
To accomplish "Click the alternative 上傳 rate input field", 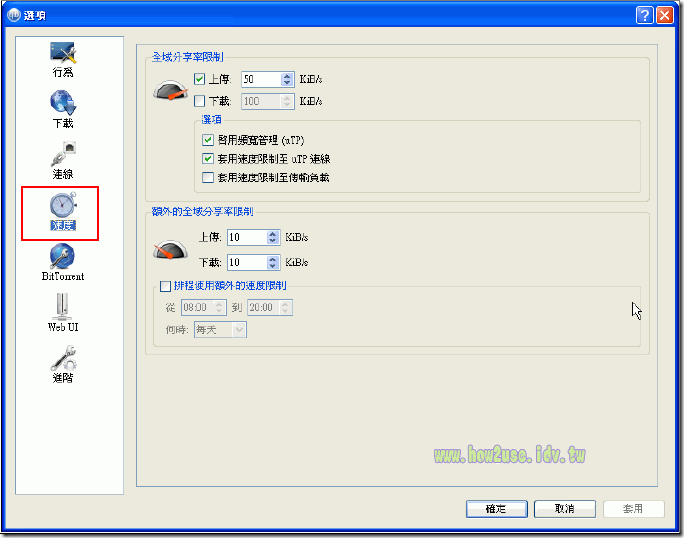I will [246, 238].
